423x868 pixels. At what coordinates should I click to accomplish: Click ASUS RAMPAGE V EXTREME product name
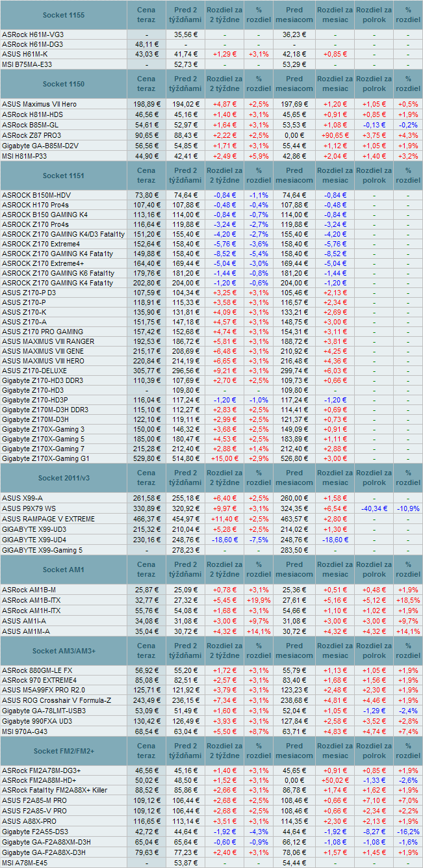(x=48, y=519)
